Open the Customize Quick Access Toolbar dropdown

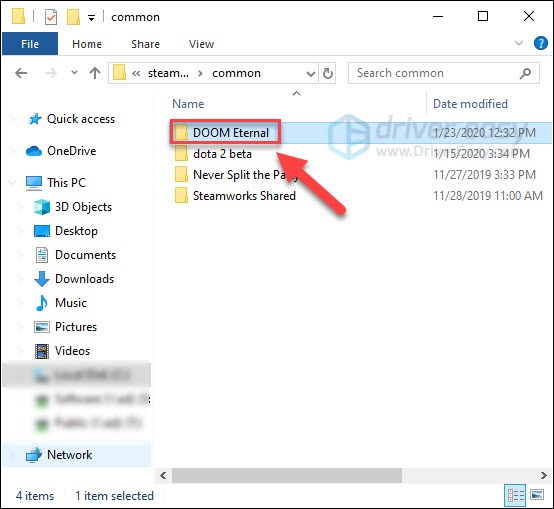(x=91, y=18)
